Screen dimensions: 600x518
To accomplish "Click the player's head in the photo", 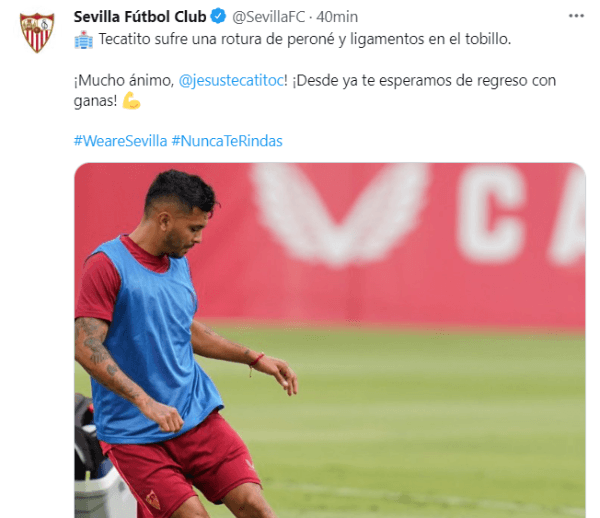I will click(x=181, y=213).
